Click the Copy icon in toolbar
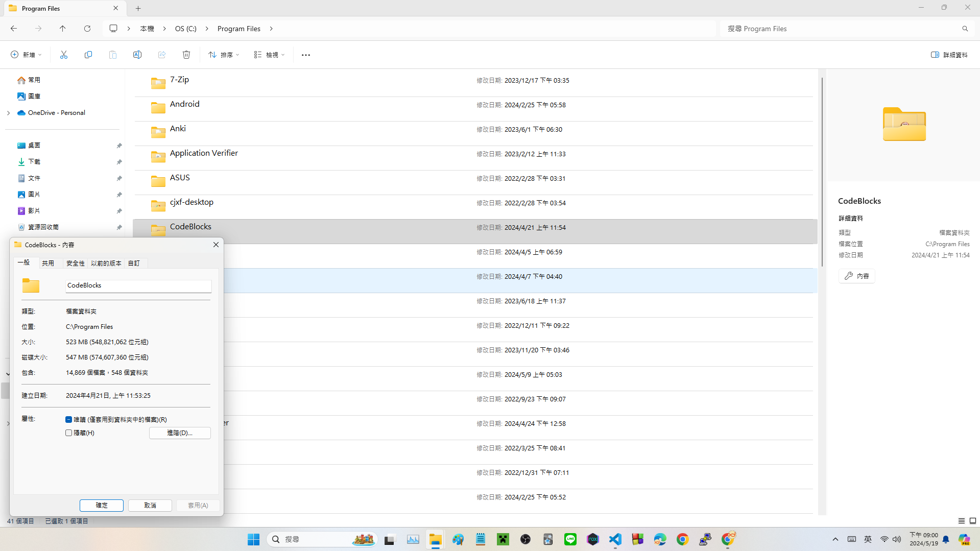The image size is (980, 551). click(x=88, y=55)
